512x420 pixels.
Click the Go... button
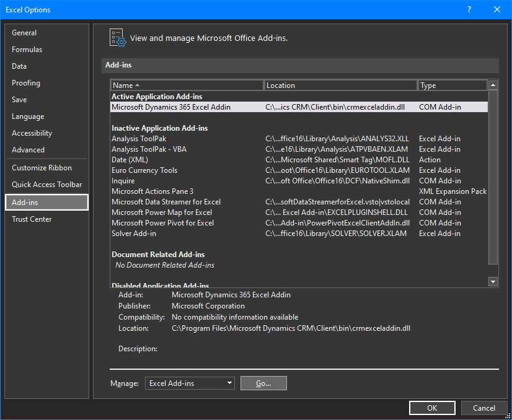point(263,383)
